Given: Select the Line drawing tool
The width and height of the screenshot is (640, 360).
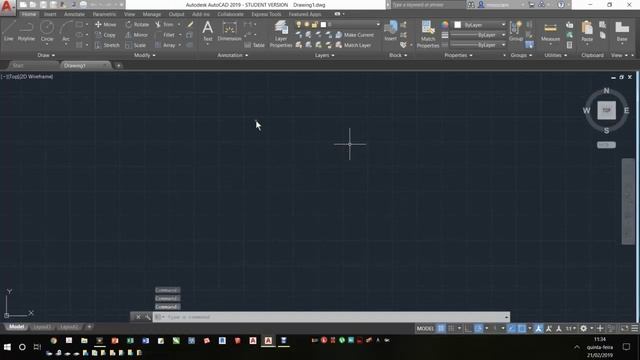Looking at the screenshot, I should [x=9, y=31].
